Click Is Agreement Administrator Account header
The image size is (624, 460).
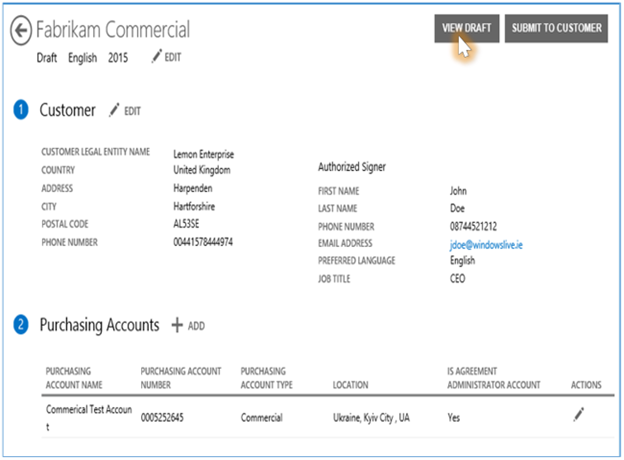(x=493, y=378)
